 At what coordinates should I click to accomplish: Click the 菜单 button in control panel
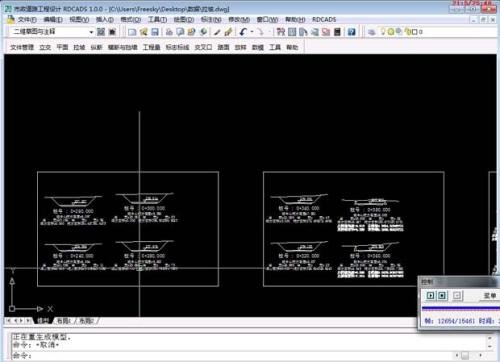(490, 296)
